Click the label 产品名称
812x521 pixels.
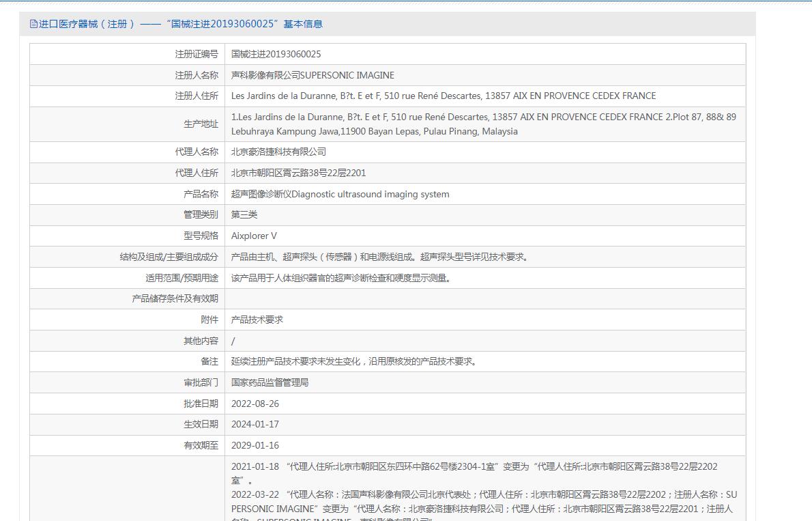tap(201, 194)
